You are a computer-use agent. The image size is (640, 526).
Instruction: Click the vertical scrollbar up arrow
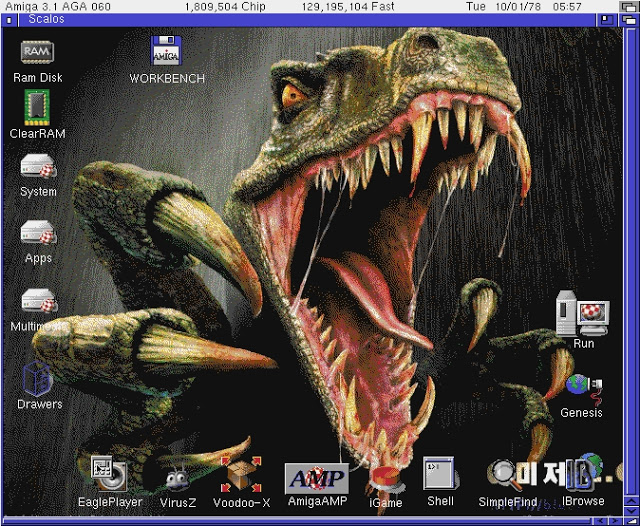631,502
